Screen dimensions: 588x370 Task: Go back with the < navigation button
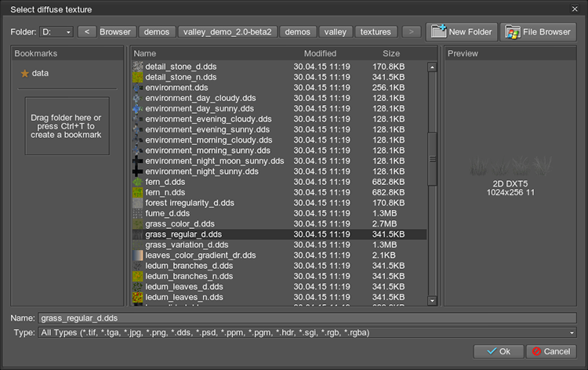coord(85,32)
